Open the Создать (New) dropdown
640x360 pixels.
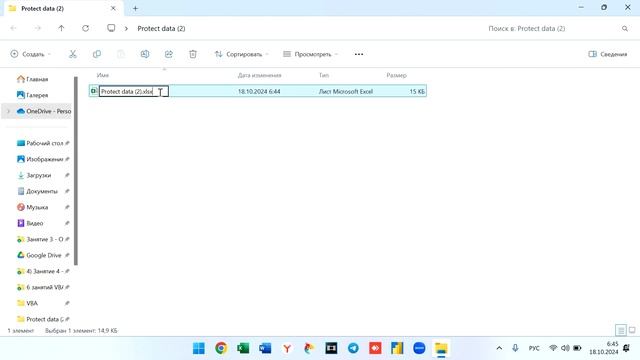[31, 54]
